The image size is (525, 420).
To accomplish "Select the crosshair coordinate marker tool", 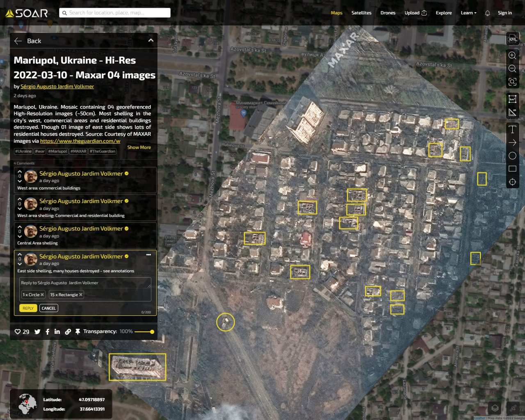I will (512, 182).
